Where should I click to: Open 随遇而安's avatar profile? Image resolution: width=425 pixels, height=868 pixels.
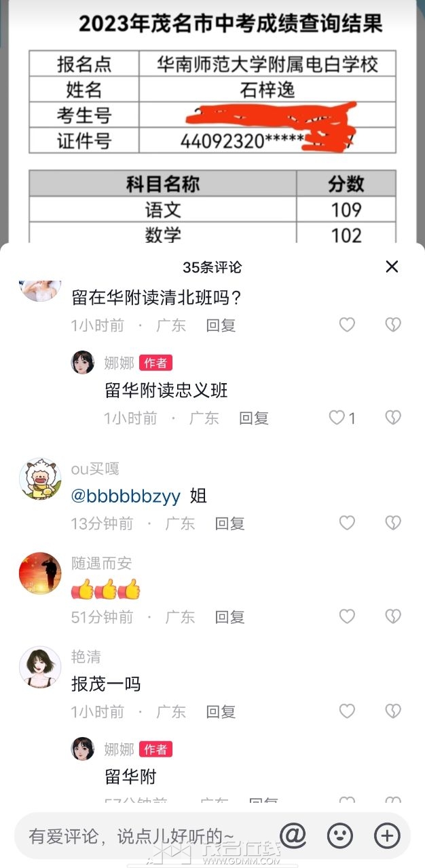click(40, 573)
